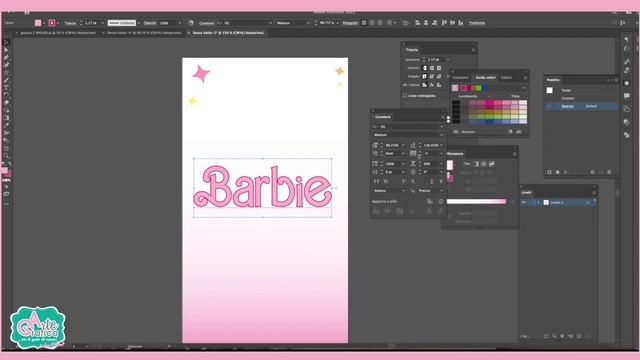The image size is (640, 360).
Task: Select the round join corner option
Action: pos(432,76)
